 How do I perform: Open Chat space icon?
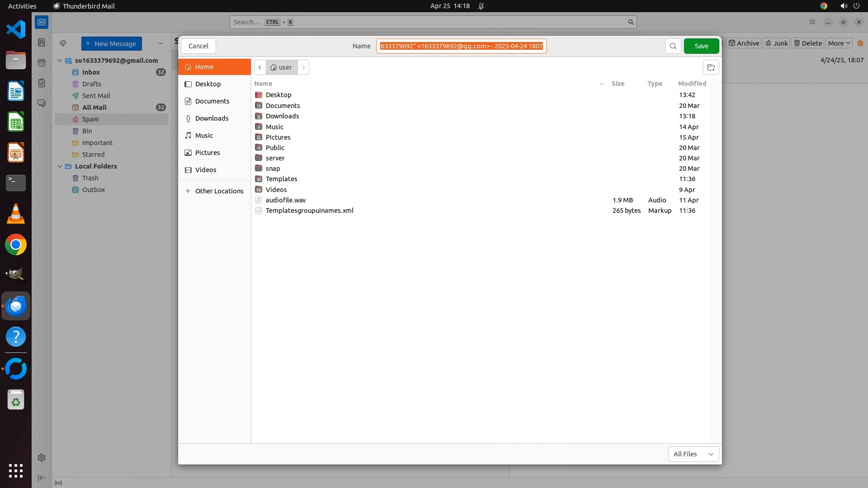pos(42,103)
